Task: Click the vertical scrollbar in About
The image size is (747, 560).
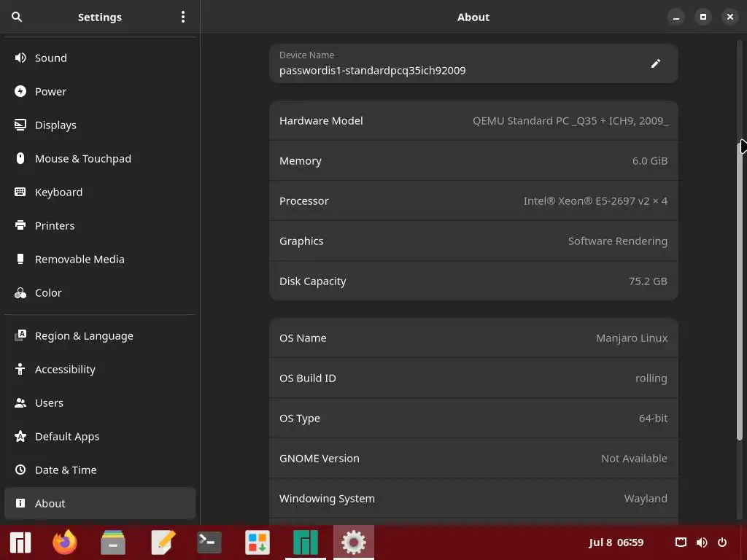Action: pos(740,290)
